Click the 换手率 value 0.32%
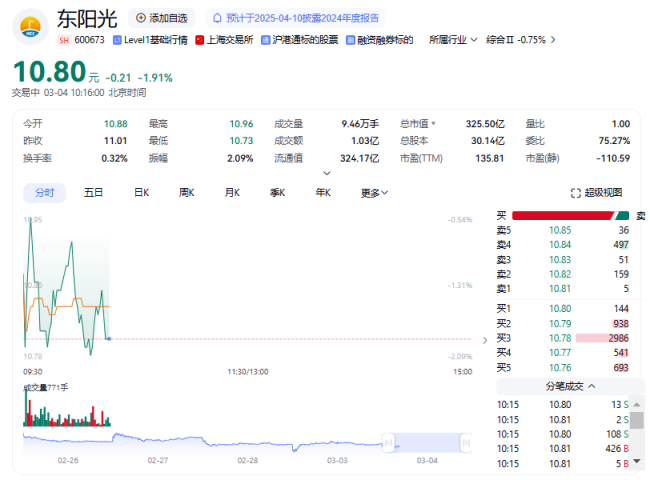The image size is (650, 480). (x=114, y=158)
